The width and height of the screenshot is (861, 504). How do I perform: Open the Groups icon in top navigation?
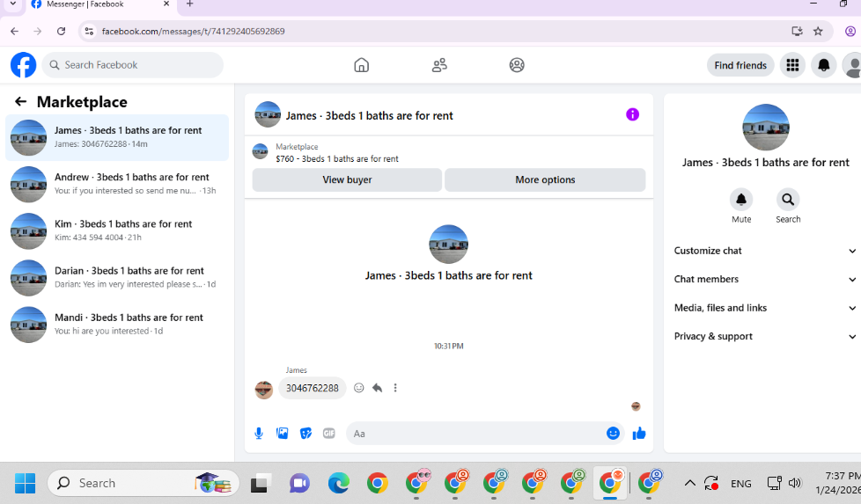tap(517, 65)
